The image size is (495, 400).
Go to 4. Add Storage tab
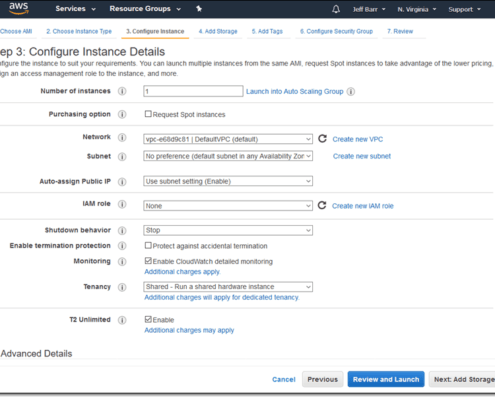(218, 31)
